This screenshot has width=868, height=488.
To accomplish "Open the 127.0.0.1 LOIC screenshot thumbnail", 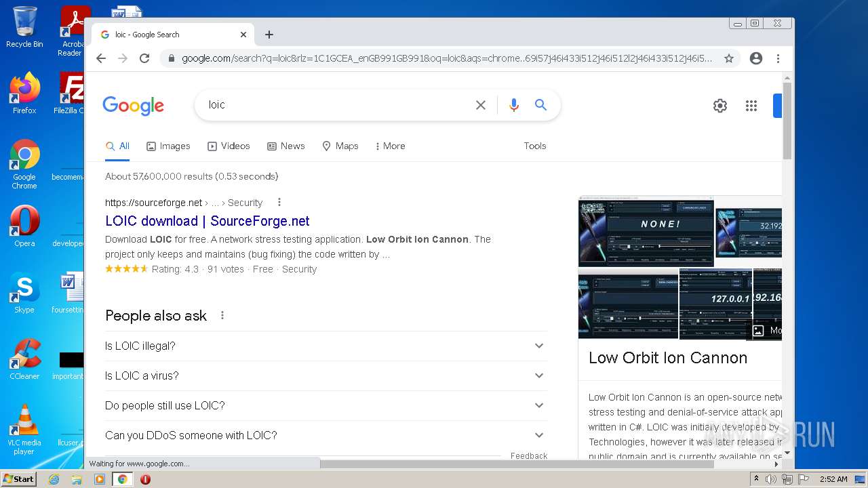I will 715,304.
